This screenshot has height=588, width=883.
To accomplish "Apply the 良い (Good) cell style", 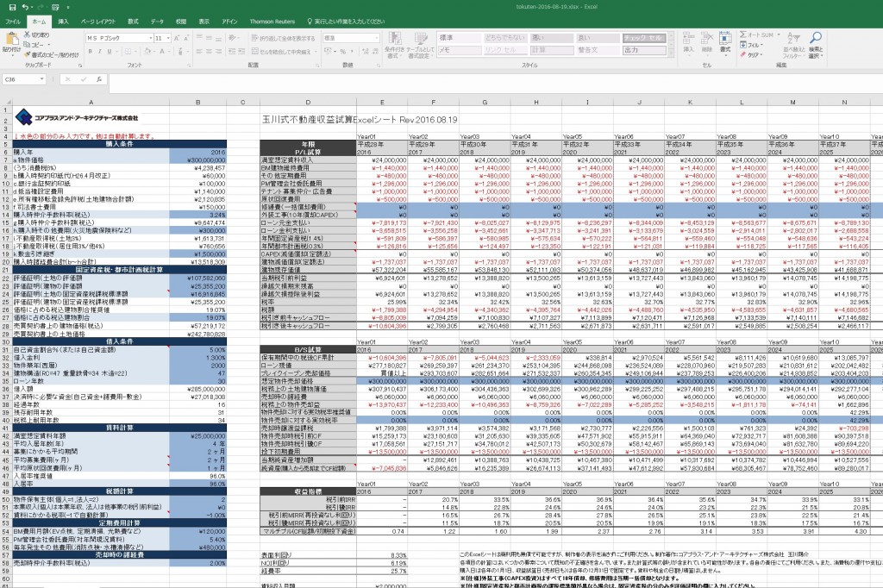I will point(598,38).
